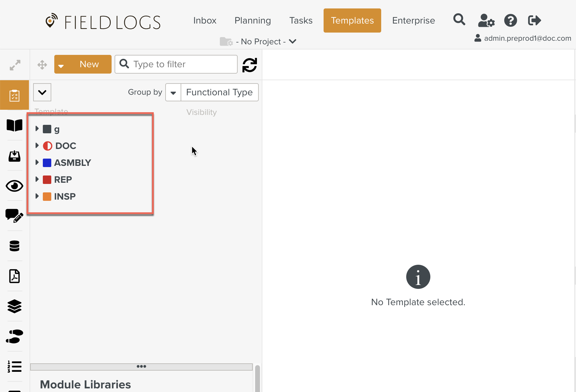
Task: Open the help question mark icon
Action: pos(510,21)
